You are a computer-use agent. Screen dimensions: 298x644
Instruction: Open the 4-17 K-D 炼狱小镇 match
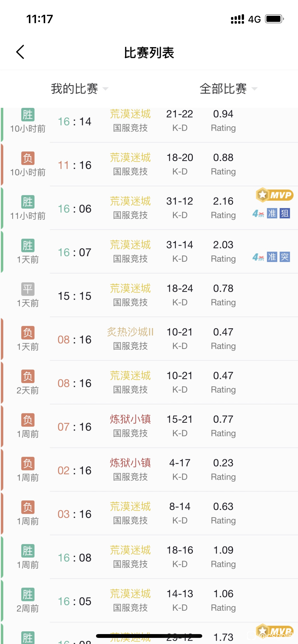149,470
